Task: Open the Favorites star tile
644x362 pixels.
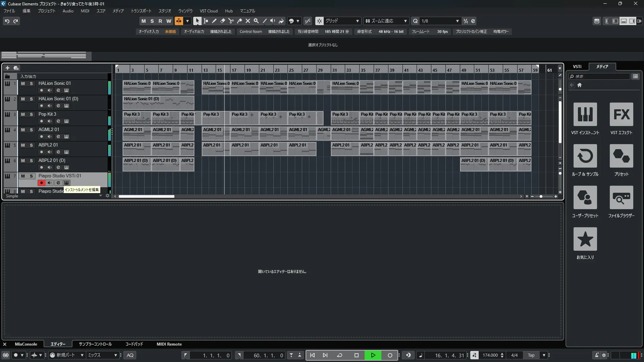Action: click(585, 239)
